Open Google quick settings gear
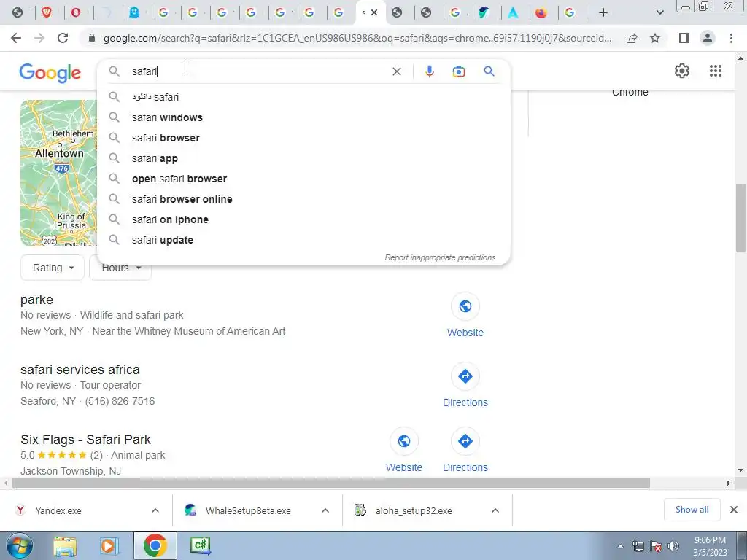Image resolution: width=747 pixels, height=560 pixels. 682,71
